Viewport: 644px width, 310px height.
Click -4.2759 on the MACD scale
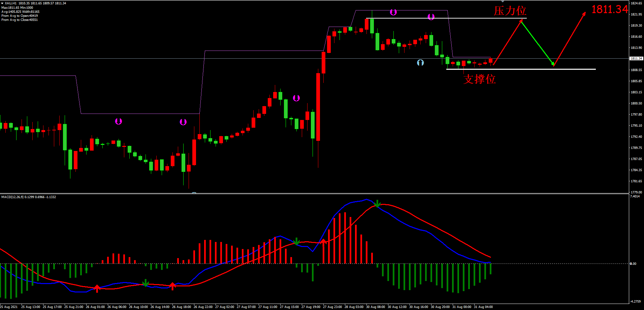[635, 301]
